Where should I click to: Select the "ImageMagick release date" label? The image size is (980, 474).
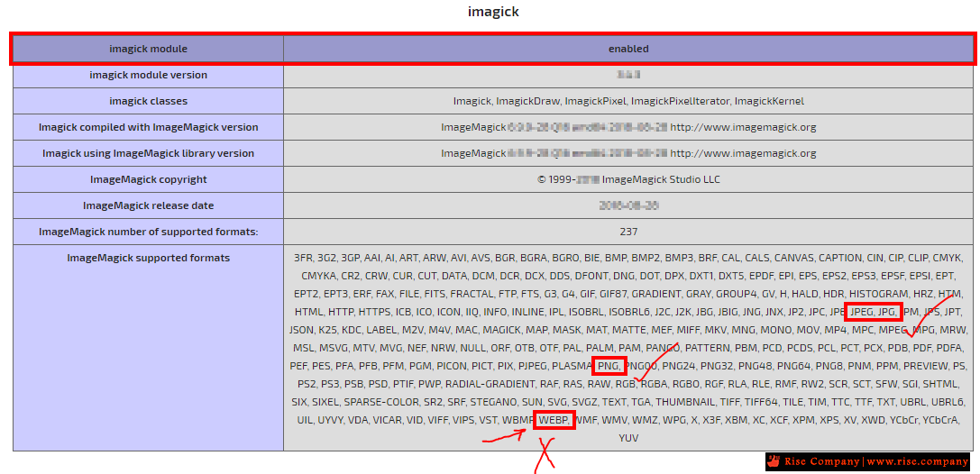click(x=148, y=205)
